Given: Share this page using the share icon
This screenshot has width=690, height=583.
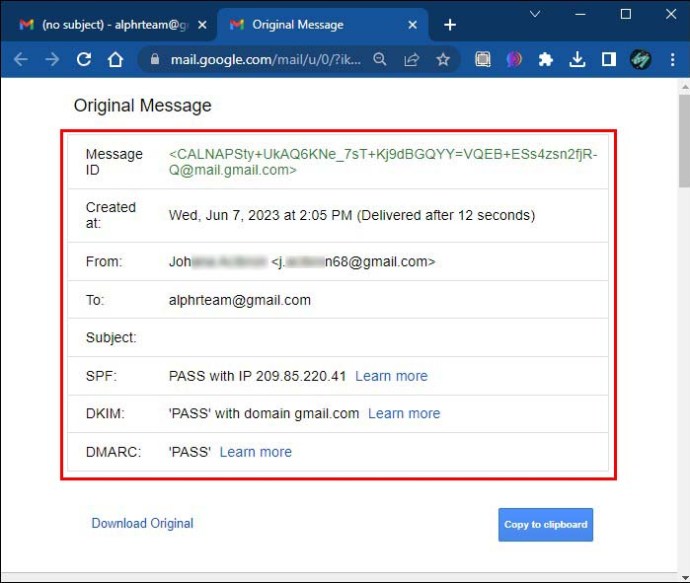Looking at the screenshot, I should coord(411,59).
